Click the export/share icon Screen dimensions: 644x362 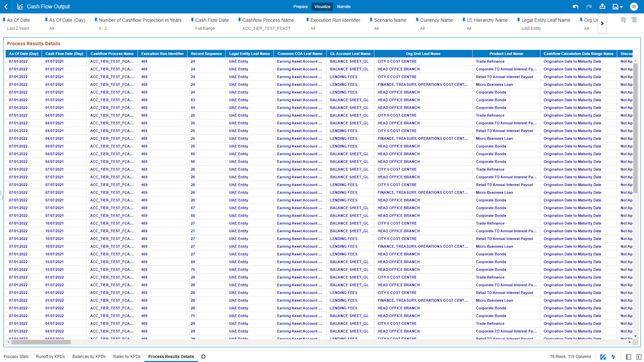[x=602, y=6]
